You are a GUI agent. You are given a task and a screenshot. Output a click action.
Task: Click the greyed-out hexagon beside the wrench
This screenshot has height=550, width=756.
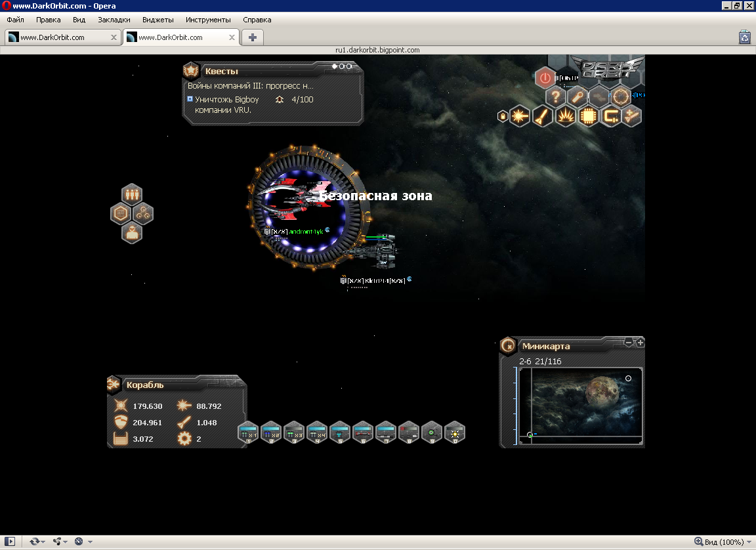(x=599, y=97)
